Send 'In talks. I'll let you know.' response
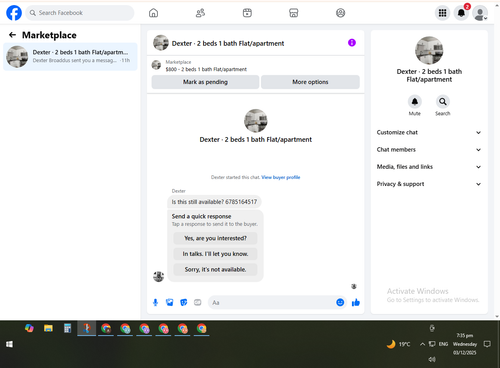This screenshot has height=368, width=500. click(x=215, y=254)
